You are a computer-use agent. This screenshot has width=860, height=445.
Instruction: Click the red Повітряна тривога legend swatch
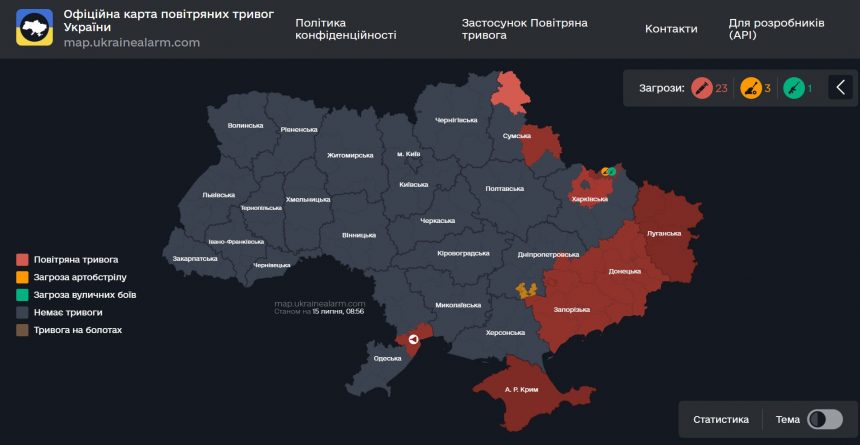pyautogui.click(x=22, y=260)
